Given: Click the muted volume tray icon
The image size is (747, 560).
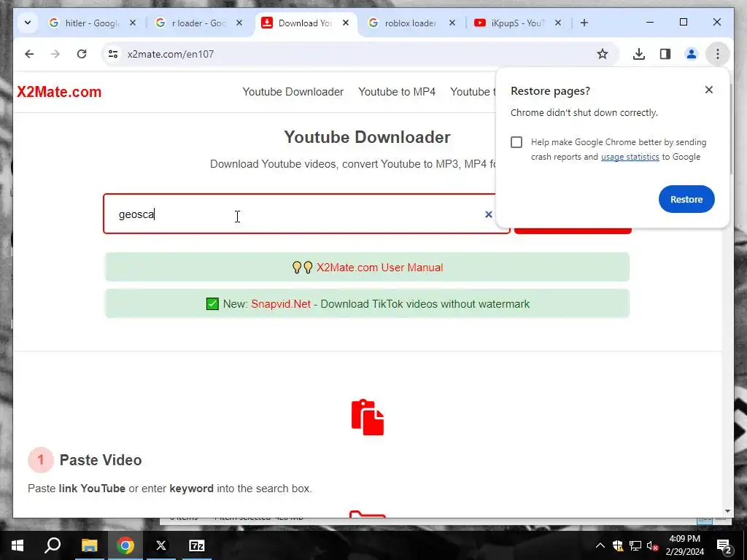Looking at the screenshot, I should (x=652, y=545).
